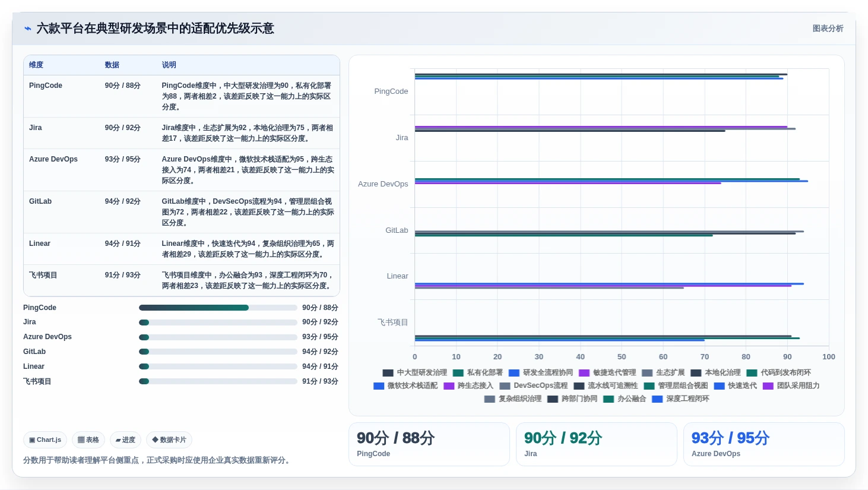Click the 飞书项目 progress bar

pyautogui.click(x=218, y=381)
